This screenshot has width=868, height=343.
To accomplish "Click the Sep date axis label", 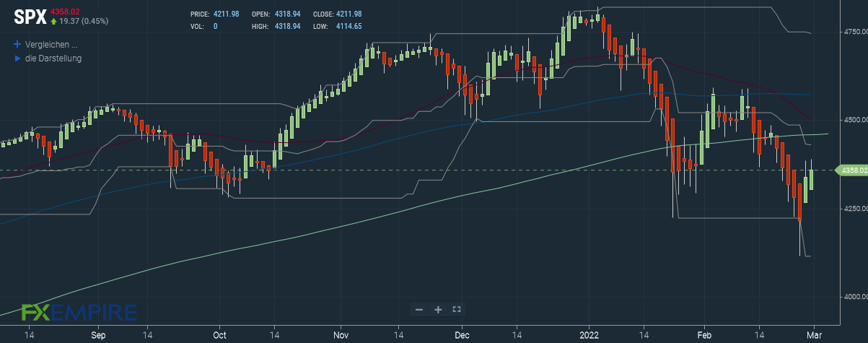I will [99, 336].
